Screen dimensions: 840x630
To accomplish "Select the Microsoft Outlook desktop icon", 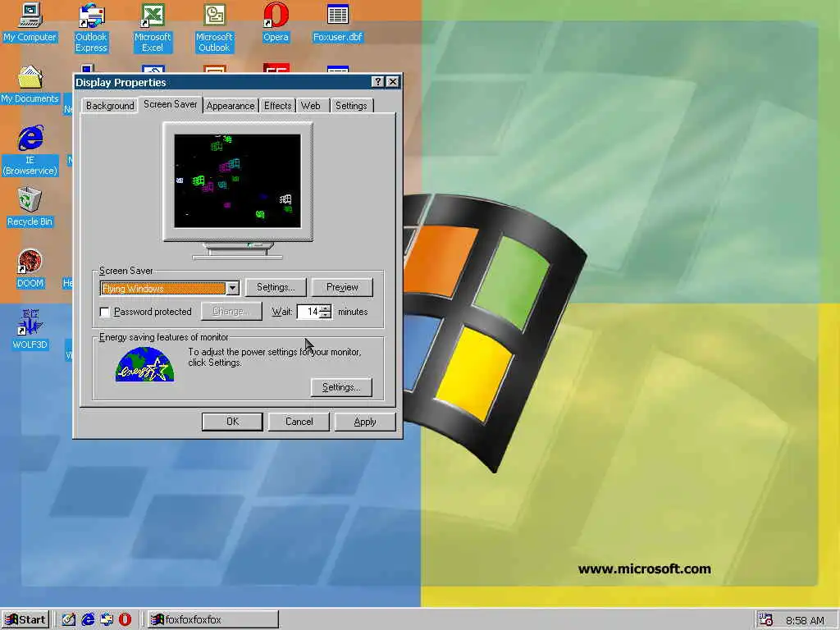I will click(214, 28).
